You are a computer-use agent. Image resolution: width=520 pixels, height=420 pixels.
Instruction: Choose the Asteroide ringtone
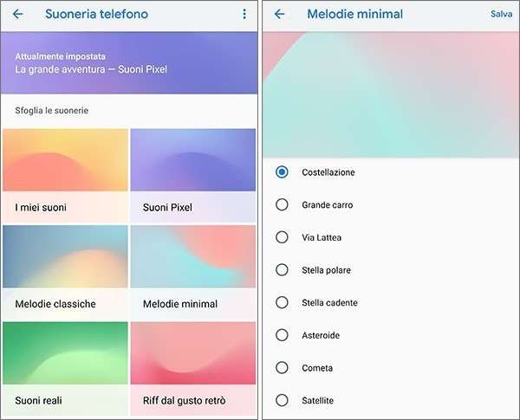pyautogui.click(x=282, y=335)
